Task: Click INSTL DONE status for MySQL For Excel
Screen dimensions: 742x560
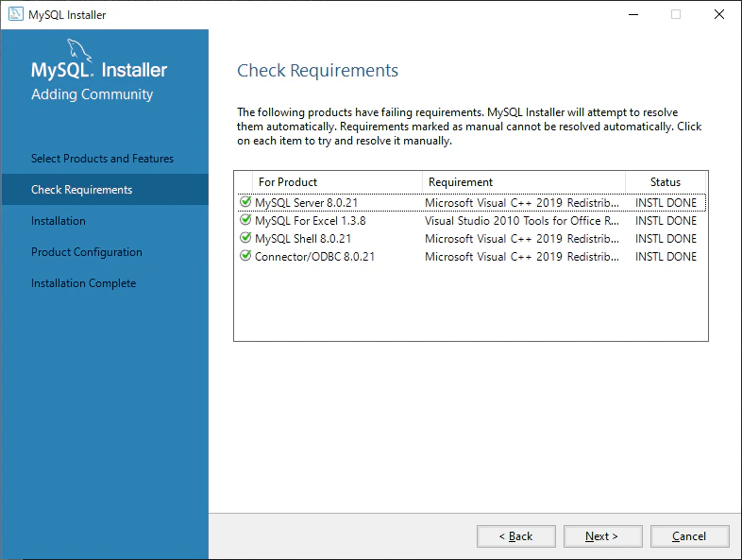Action: [x=666, y=221]
